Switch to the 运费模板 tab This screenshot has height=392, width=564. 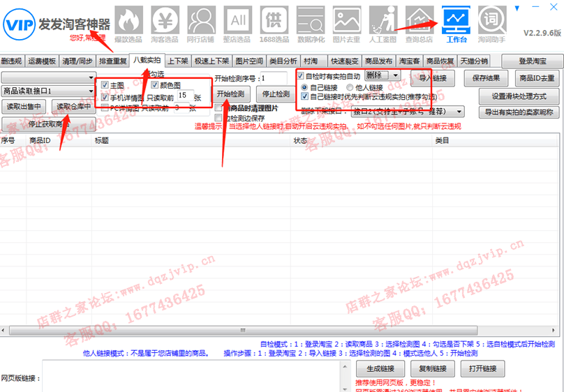[x=42, y=61]
